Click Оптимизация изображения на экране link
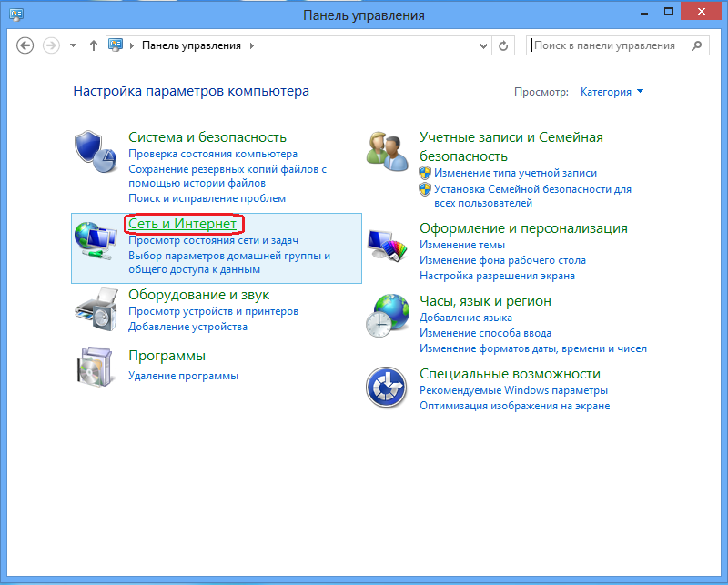Screen dimensions: 728x585 coord(514,406)
